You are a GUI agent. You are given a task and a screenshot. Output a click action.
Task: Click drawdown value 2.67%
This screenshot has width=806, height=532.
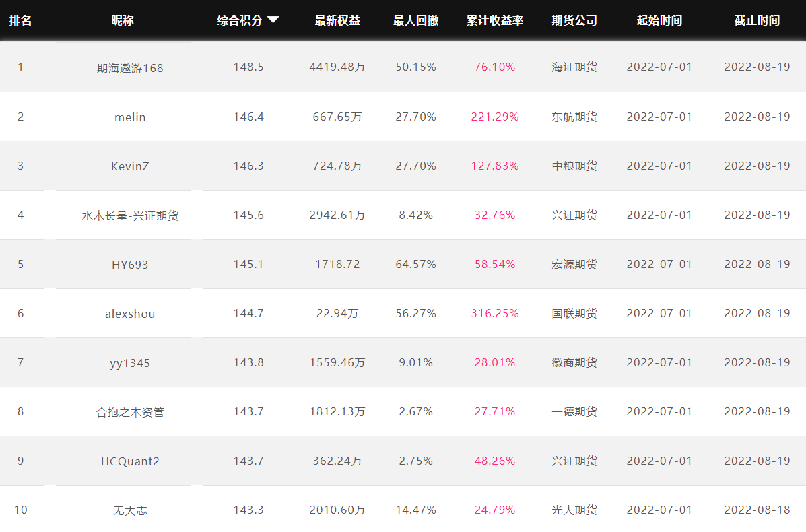[x=416, y=411]
